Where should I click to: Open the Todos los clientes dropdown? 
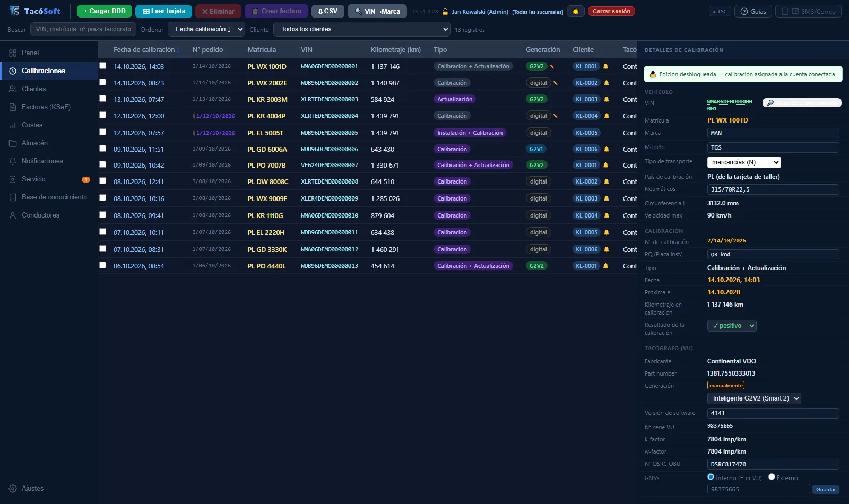[x=362, y=29]
